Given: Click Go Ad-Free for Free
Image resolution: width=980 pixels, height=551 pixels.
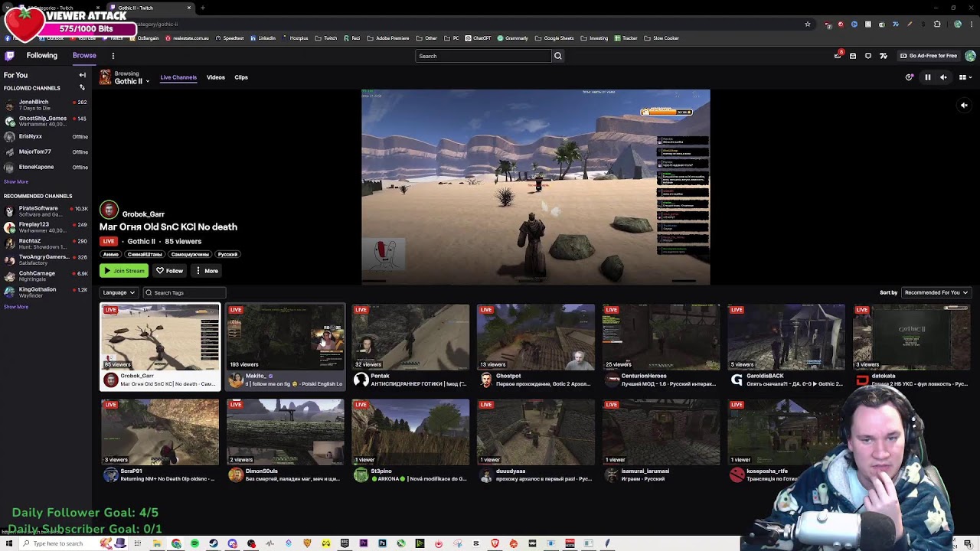Looking at the screenshot, I should coord(929,56).
